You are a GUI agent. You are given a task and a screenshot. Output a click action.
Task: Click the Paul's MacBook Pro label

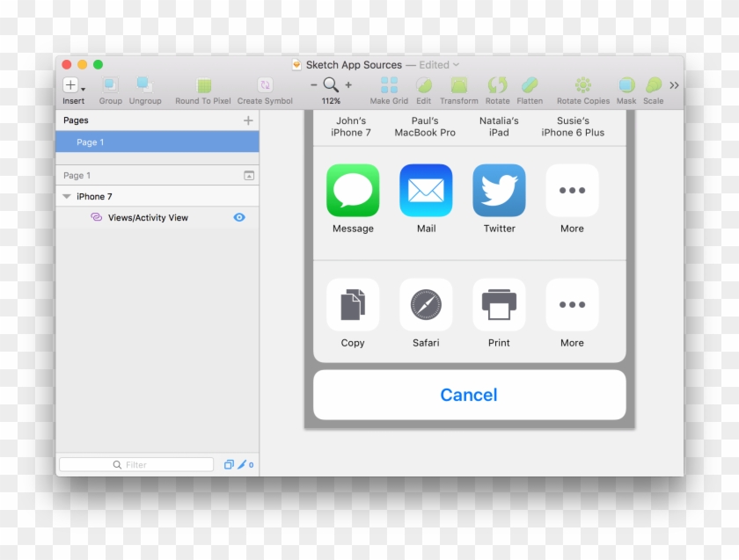[425, 127]
